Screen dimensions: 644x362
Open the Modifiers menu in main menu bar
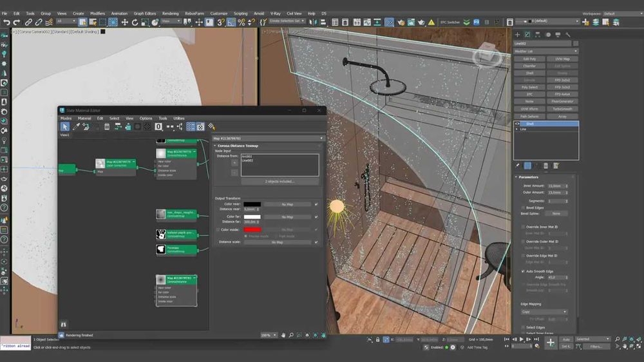tap(97, 14)
